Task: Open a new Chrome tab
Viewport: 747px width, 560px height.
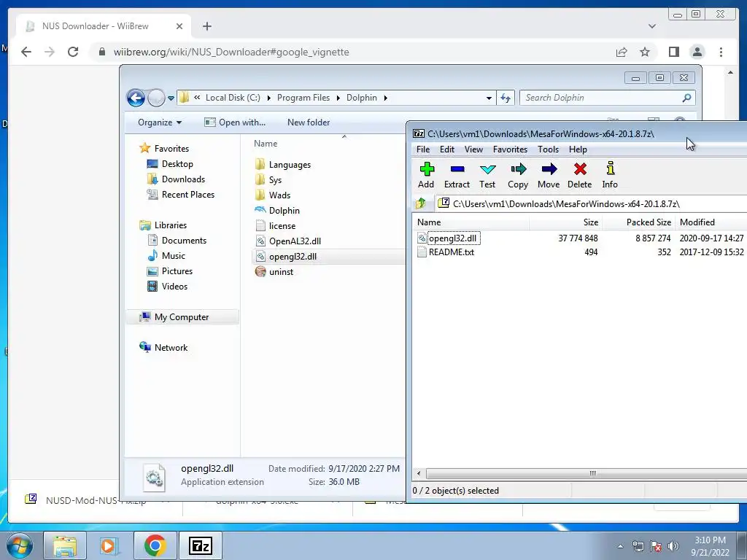Action: click(x=206, y=26)
